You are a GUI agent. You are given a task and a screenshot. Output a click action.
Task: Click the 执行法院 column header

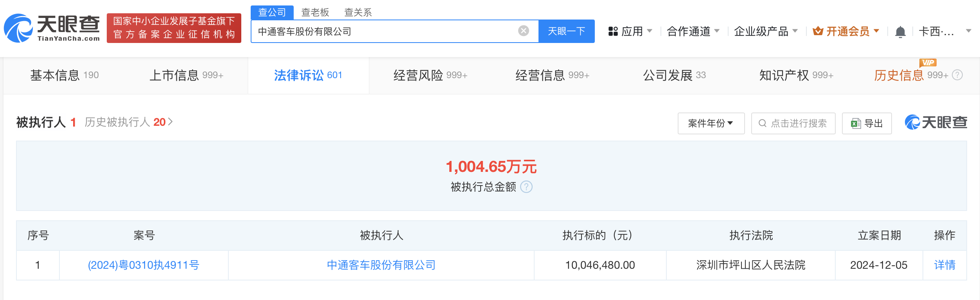[751, 236]
